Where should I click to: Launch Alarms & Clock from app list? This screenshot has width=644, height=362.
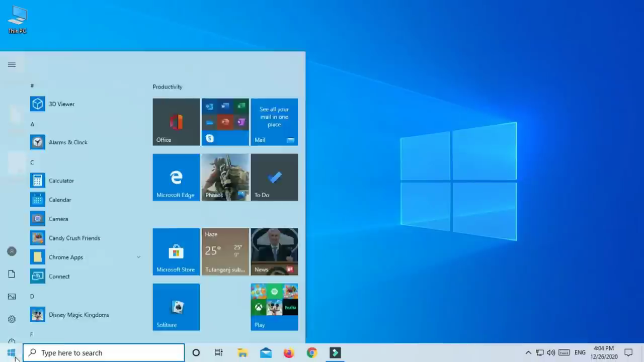tap(68, 142)
